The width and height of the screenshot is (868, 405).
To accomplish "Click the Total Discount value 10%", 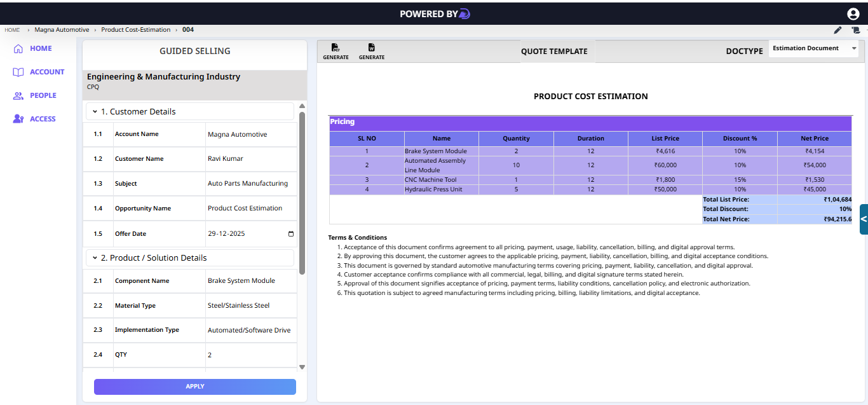I will (x=845, y=209).
